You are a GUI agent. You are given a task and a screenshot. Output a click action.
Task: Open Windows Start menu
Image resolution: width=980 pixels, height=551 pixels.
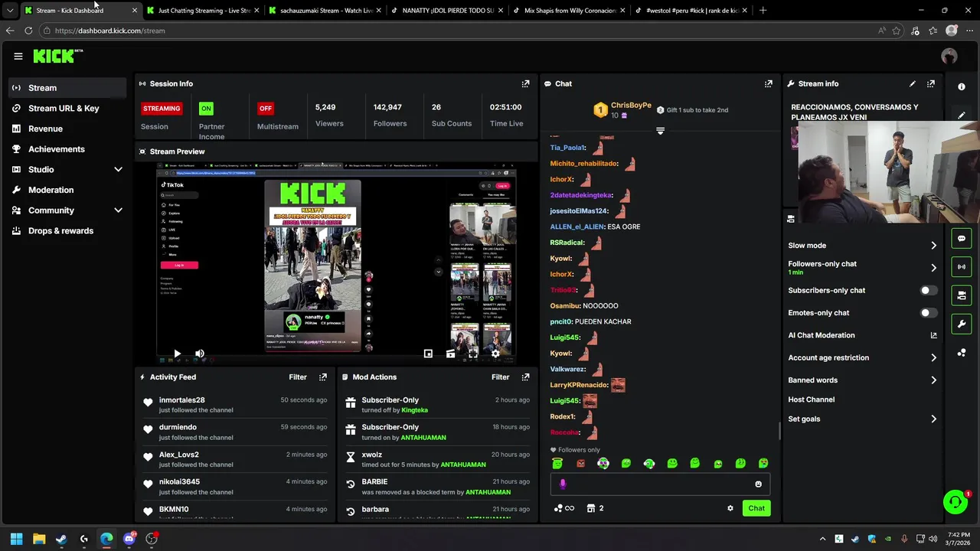pos(16,539)
